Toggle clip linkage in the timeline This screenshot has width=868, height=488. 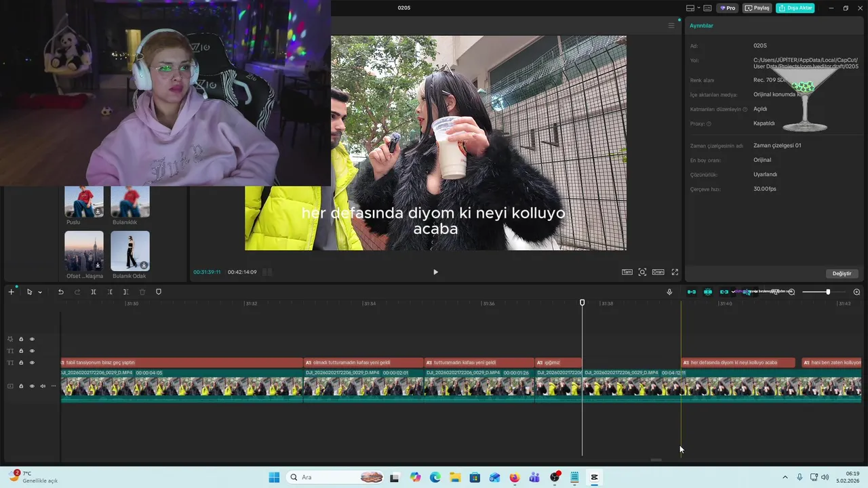(x=724, y=292)
